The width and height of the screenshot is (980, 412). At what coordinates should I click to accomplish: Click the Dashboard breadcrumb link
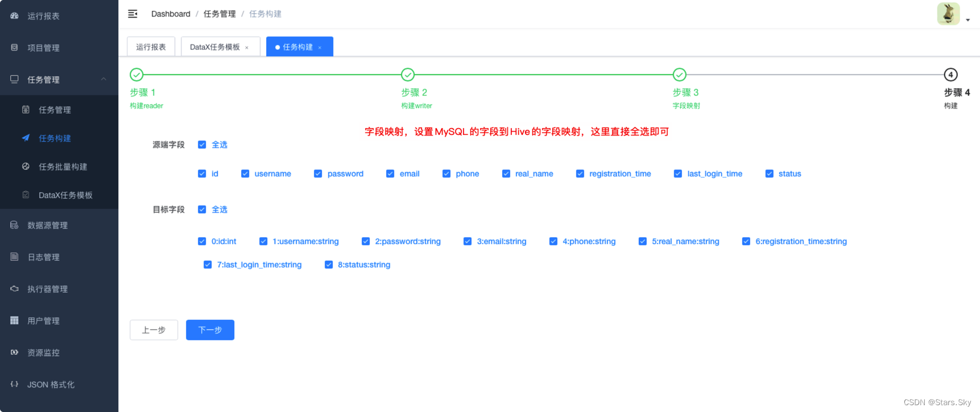[171, 14]
